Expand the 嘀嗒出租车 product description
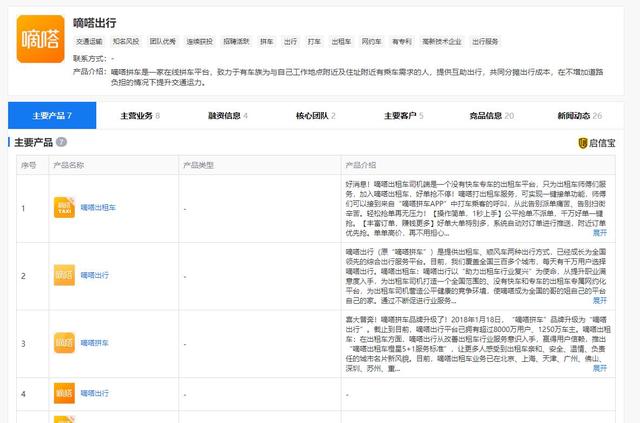 (599, 233)
